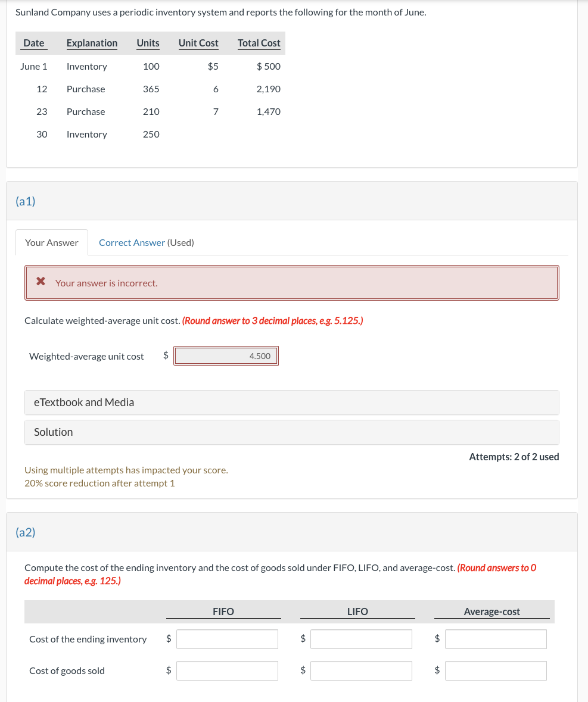Click the Attempts: 2 of 2 used text
This screenshot has width=588, height=702.
pos(514,457)
